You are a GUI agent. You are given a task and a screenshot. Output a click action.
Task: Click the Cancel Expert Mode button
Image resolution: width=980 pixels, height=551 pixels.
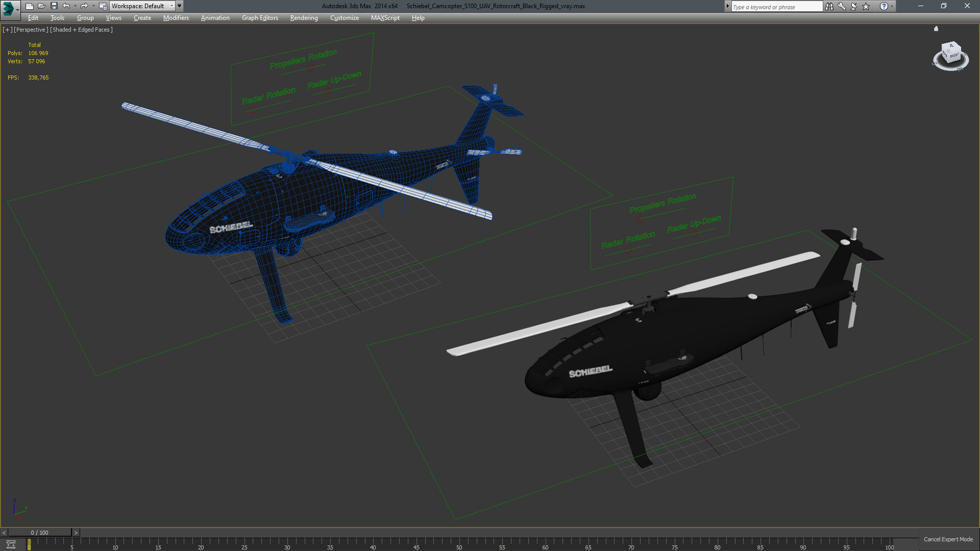coord(948,539)
